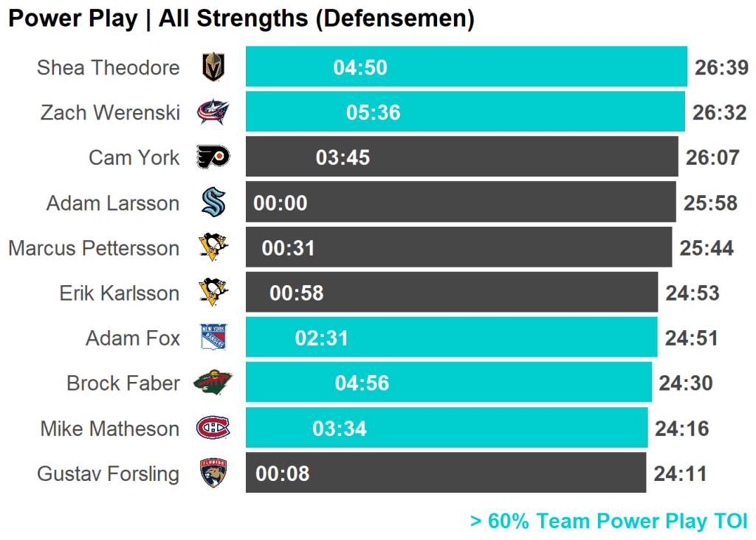Click the Minnesota Wild logo
This screenshot has height=540, width=756.
(213, 383)
